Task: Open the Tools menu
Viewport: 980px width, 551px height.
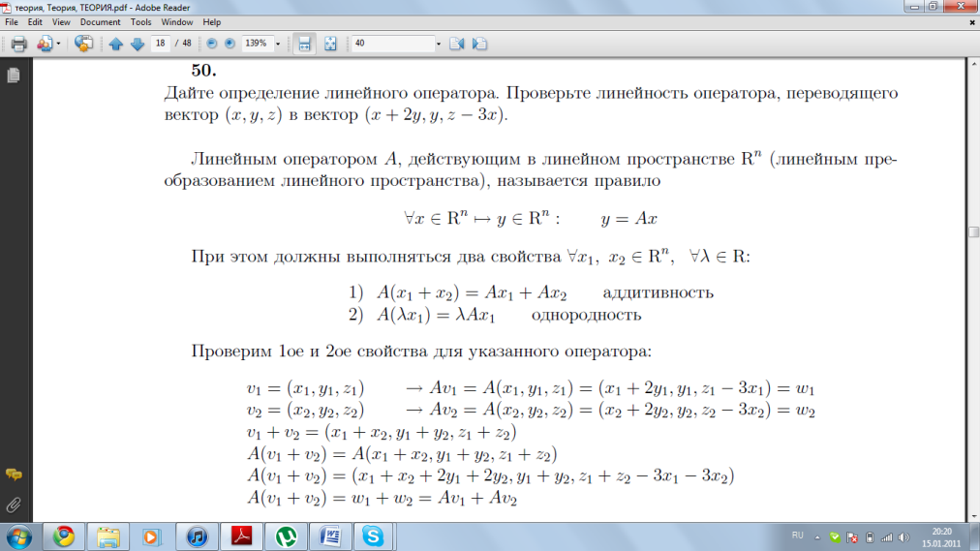Action: (x=140, y=22)
